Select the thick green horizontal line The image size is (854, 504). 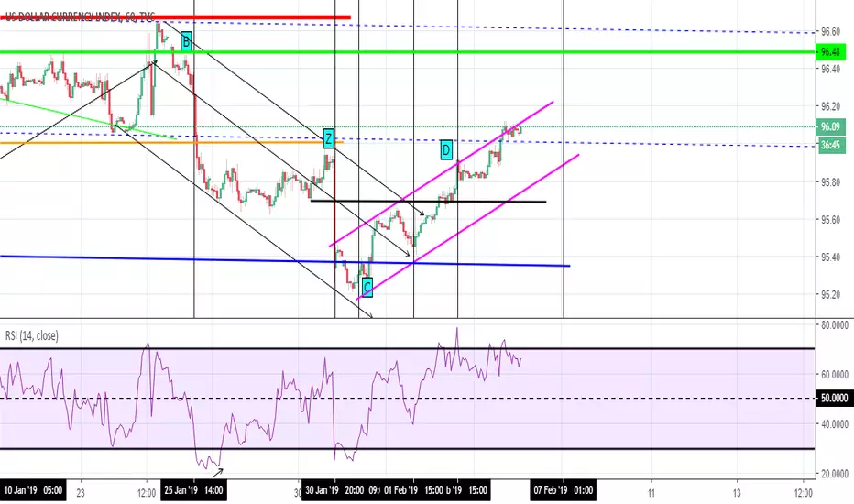coord(408,51)
